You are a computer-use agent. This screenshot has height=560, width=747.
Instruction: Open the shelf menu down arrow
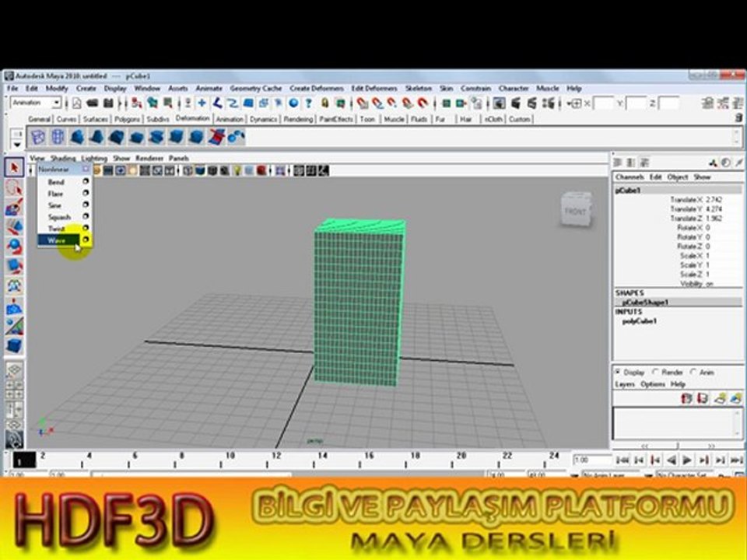(x=17, y=145)
